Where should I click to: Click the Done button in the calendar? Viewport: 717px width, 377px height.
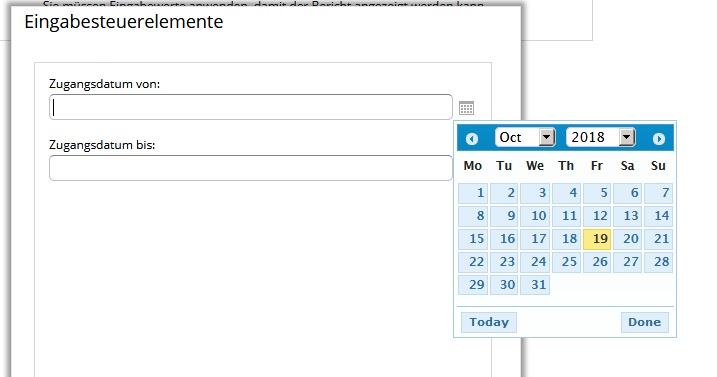coord(645,322)
